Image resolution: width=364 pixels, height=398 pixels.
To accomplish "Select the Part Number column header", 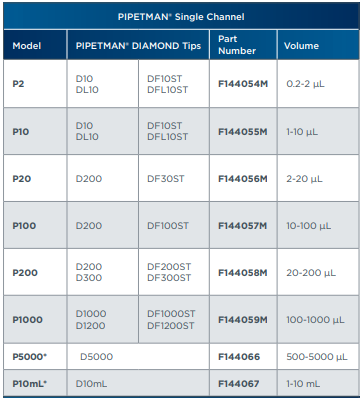I will 237,45.
